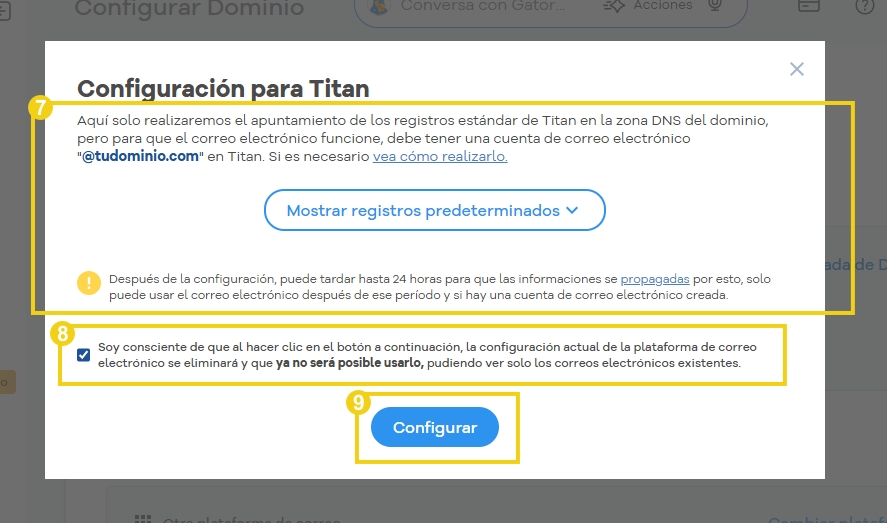Image resolution: width=887 pixels, height=523 pixels.
Task: Open Acciones in the top bar
Action: pyautogui.click(x=647, y=6)
